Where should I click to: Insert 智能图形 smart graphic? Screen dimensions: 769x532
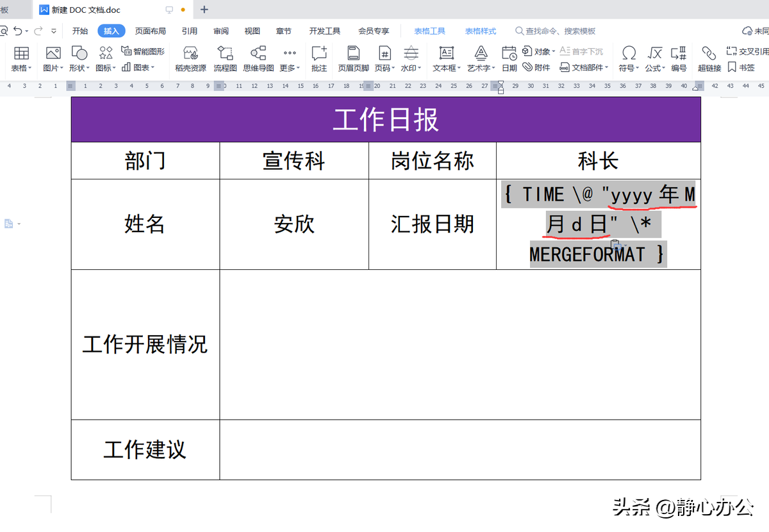click(x=142, y=51)
